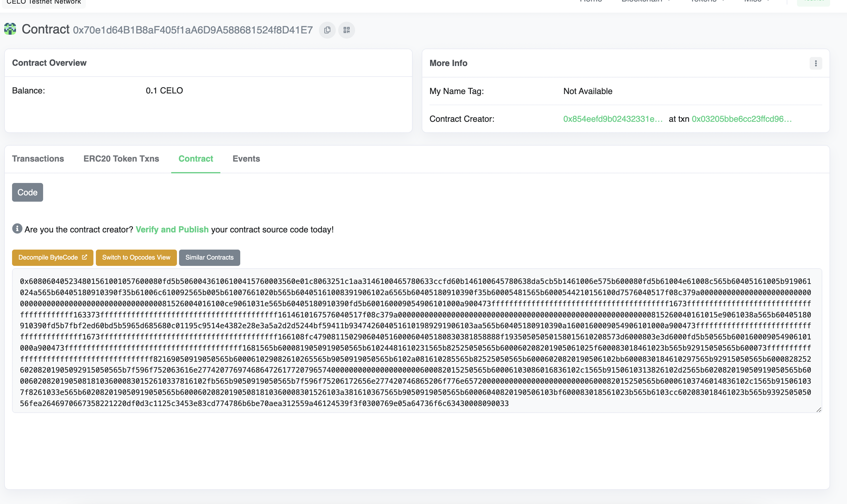
Task: Click the external link icon on Decompile ByteCode
Action: 84,257
